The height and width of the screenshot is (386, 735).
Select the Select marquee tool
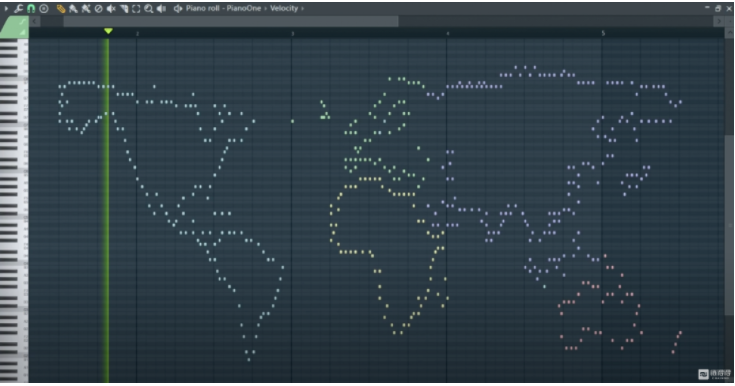(x=136, y=8)
